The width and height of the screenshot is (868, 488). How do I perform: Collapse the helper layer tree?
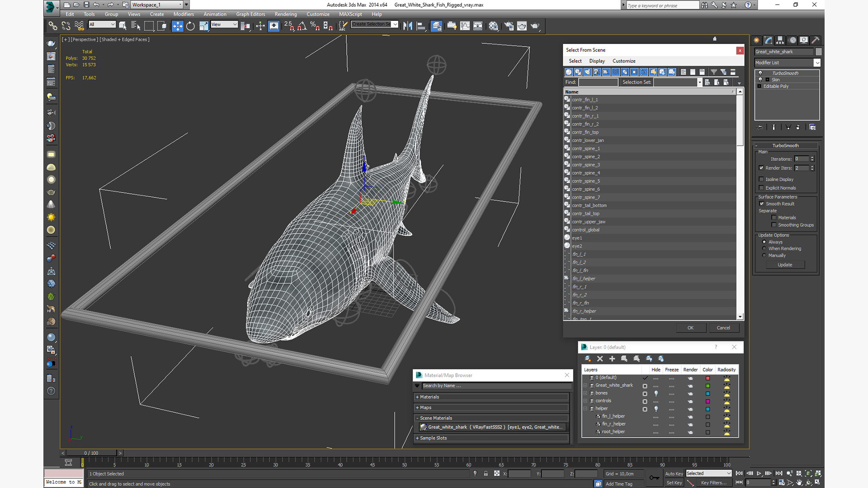click(585, 409)
